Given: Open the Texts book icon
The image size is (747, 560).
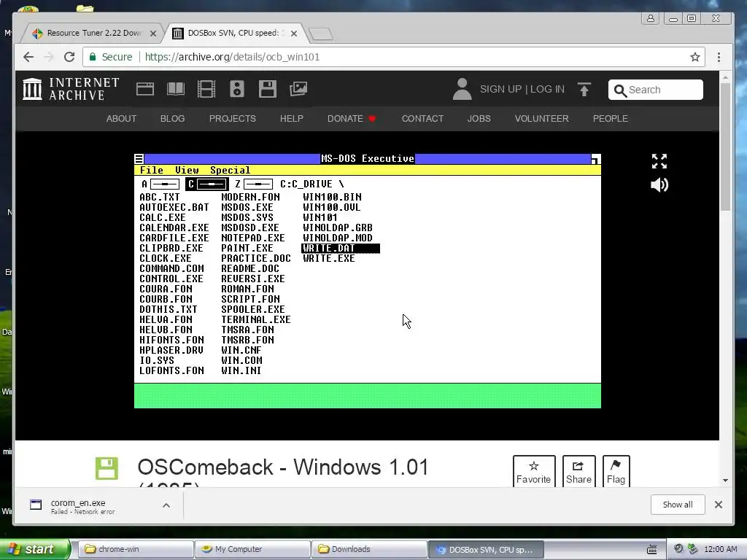Looking at the screenshot, I should (175, 89).
